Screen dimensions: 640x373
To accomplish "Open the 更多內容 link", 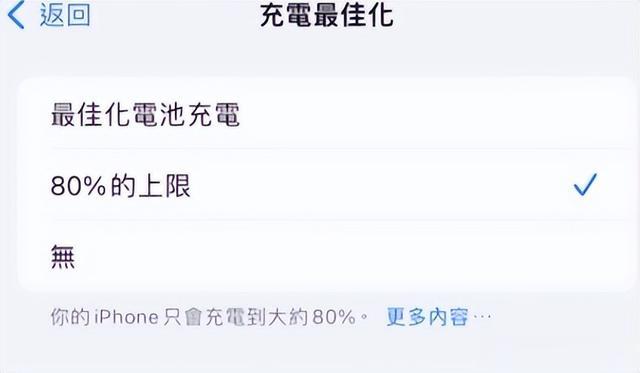I will pyautogui.click(x=427, y=317).
